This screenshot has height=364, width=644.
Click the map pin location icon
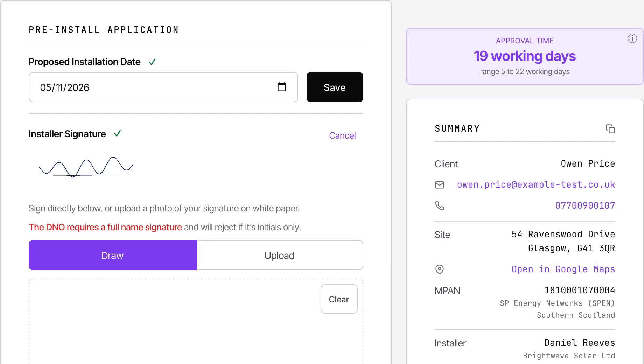(x=440, y=269)
